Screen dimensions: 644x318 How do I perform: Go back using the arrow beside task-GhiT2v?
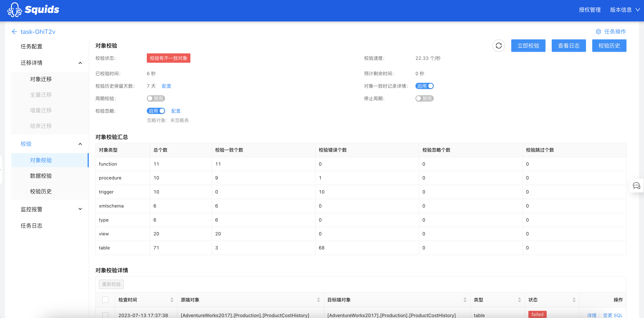pos(14,32)
